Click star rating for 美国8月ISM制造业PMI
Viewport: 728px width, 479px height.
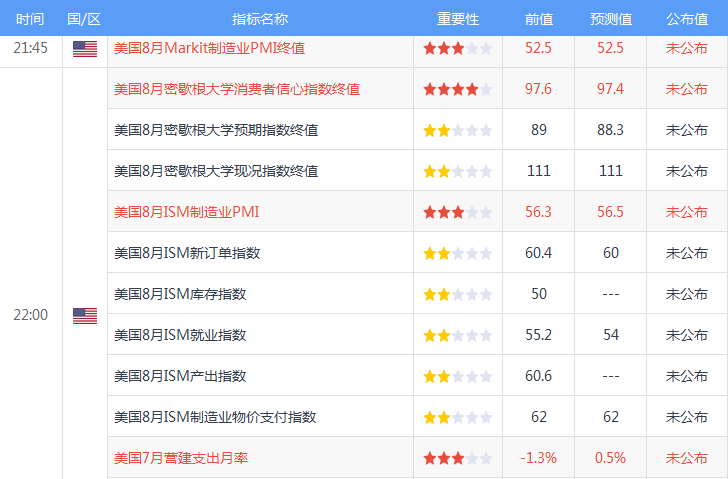point(458,213)
